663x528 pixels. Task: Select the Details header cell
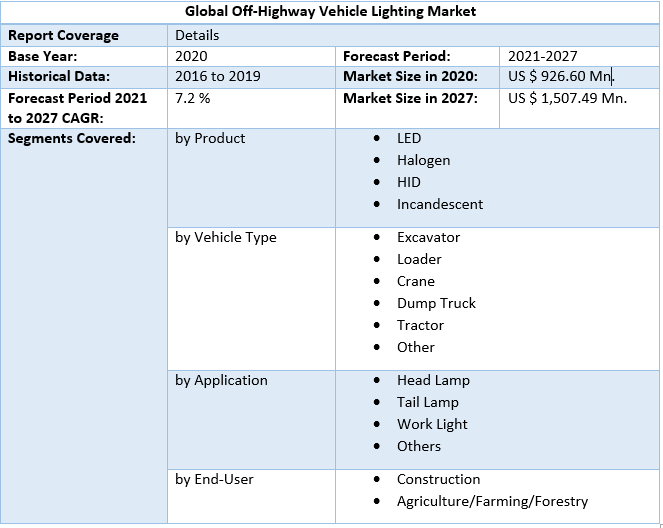pos(197,35)
